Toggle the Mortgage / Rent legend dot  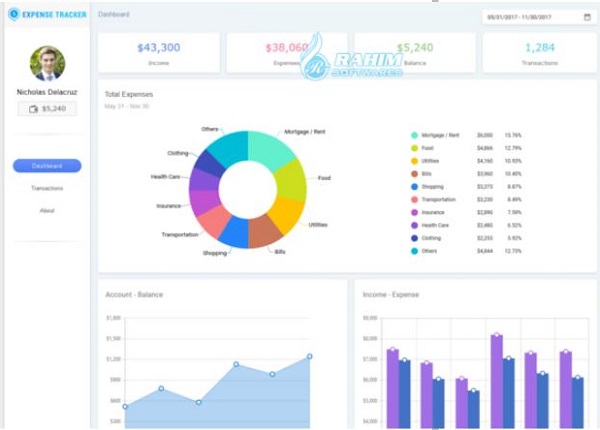click(414, 135)
